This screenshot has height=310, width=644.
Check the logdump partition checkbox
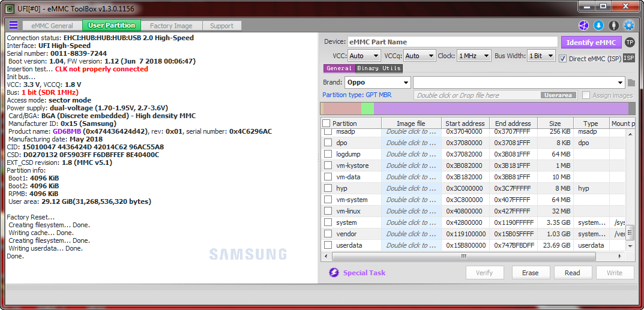328,154
